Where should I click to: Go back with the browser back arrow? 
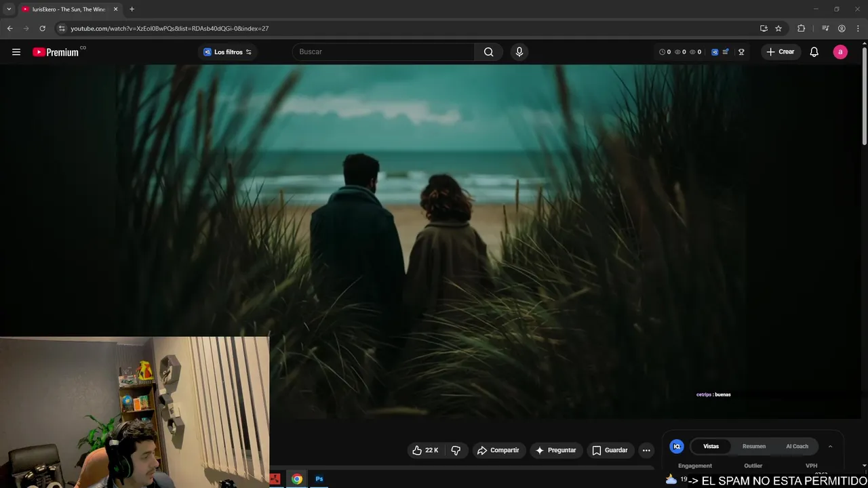click(9, 28)
